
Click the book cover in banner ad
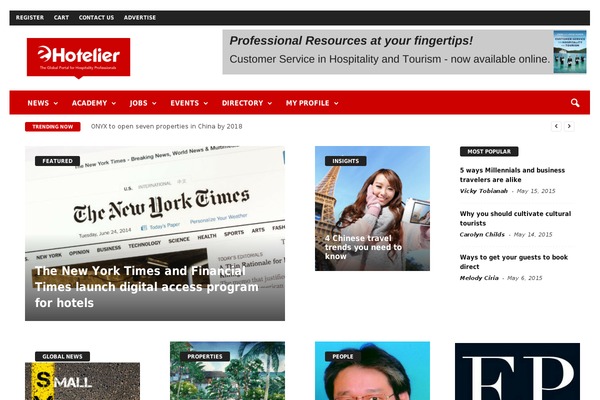569,52
